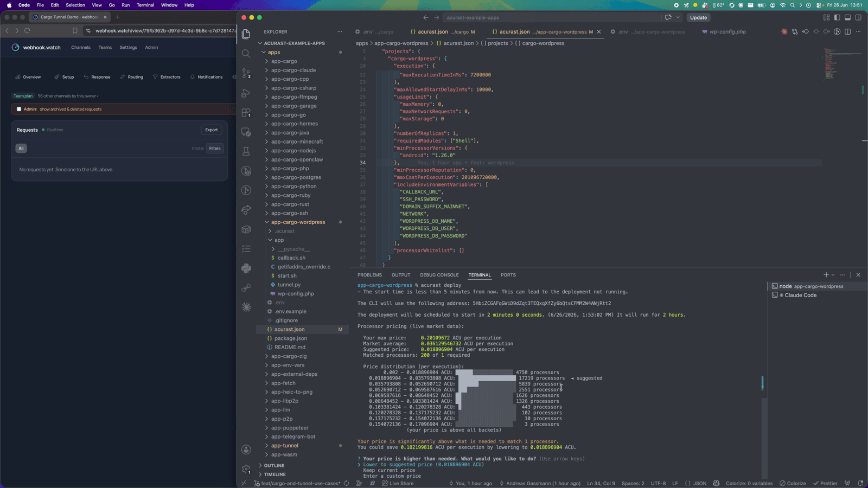The height and width of the screenshot is (488, 868).
Task: Click the git branch feat/cargo-and-tunnel-use-cases
Action: click(297, 483)
